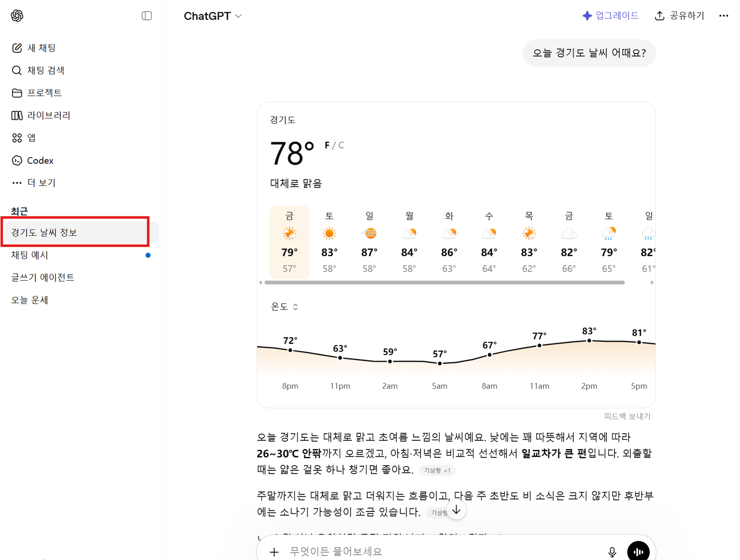Select the 87° 일 forecast day
740x560 pixels.
point(369,242)
